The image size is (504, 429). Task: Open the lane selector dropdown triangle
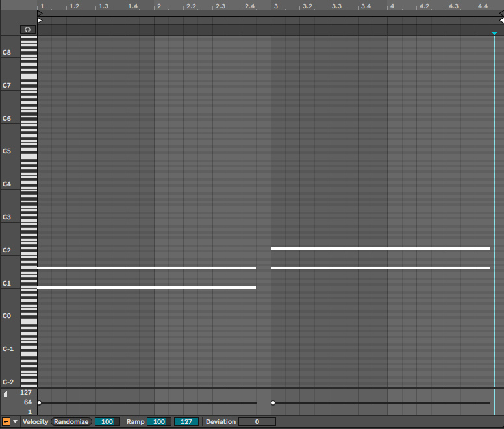tap(15, 421)
